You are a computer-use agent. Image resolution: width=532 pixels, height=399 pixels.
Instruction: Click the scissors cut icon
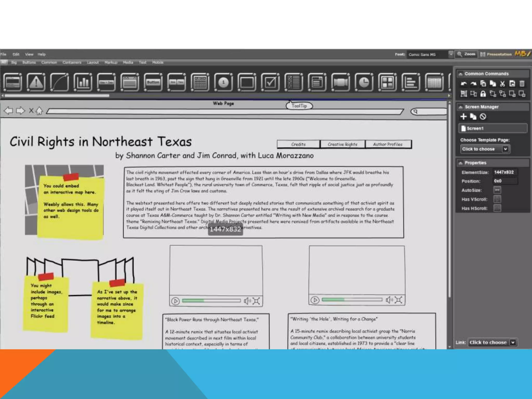502,84
